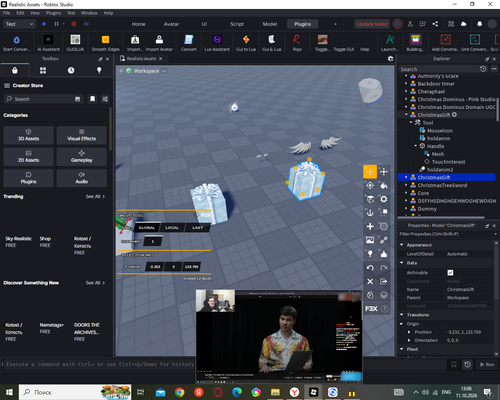Open the 3D Assets category
The image size is (500, 400).
click(28, 135)
